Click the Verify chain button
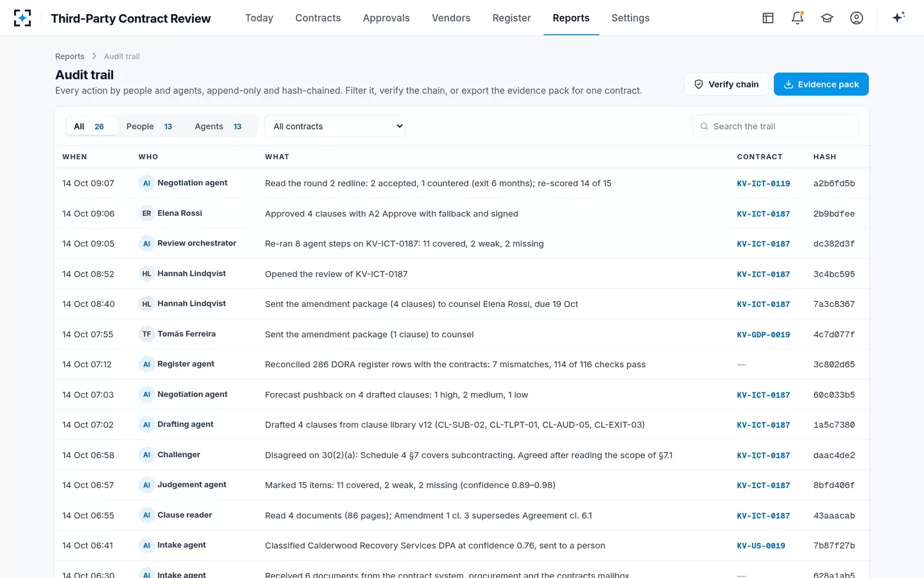Screen dimensions: 924x578 (726, 84)
